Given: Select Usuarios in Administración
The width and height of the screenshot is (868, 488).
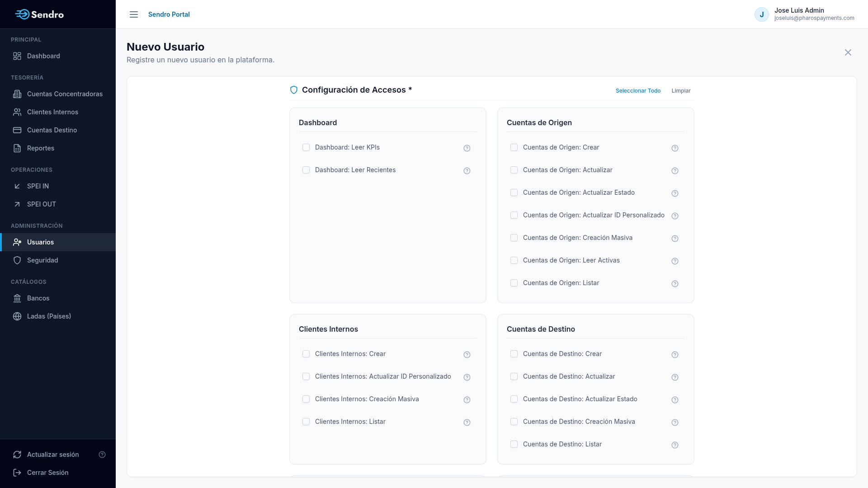Looking at the screenshot, I should tap(58, 242).
